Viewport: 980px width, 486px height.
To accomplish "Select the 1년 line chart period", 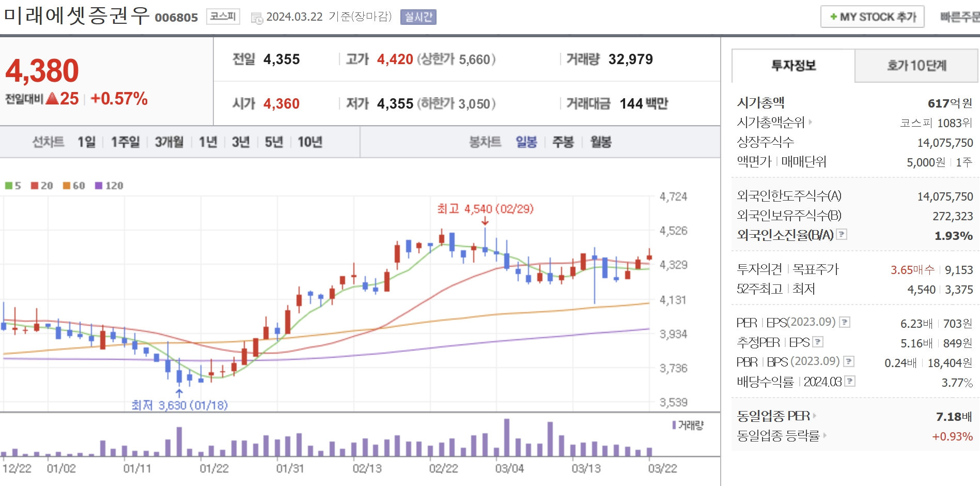I will [x=208, y=142].
